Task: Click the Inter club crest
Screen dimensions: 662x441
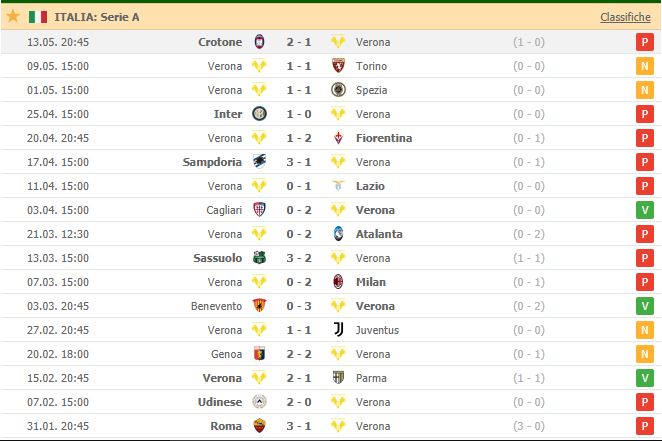Action: (260, 114)
